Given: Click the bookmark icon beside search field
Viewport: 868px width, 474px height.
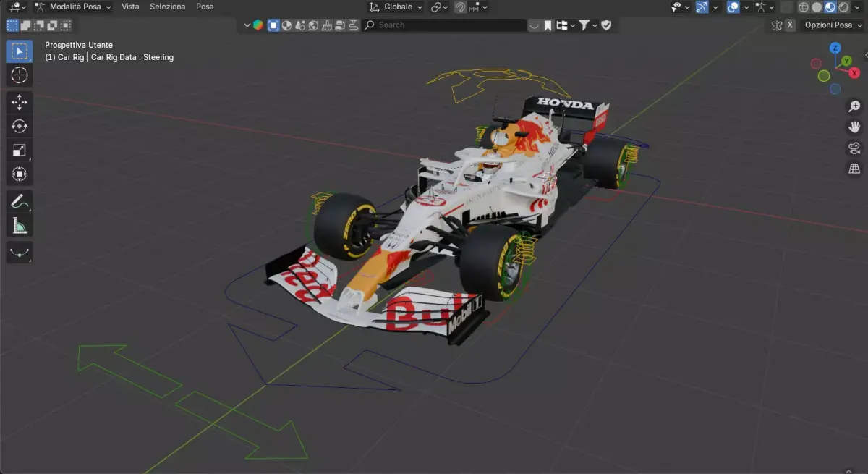Looking at the screenshot, I should tap(548, 25).
